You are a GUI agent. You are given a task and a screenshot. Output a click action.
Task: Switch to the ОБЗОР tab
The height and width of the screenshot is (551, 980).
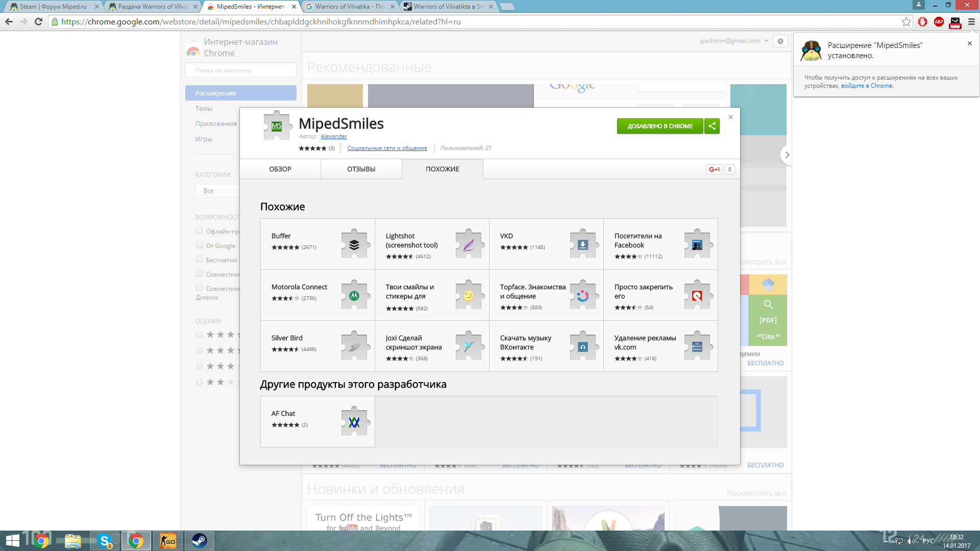pyautogui.click(x=280, y=169)
